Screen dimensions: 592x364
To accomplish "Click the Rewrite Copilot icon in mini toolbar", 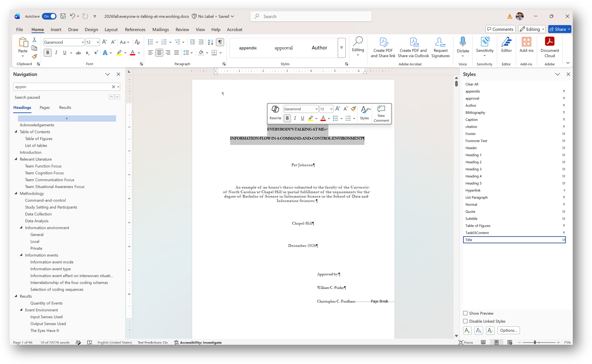I will point(275,113).
